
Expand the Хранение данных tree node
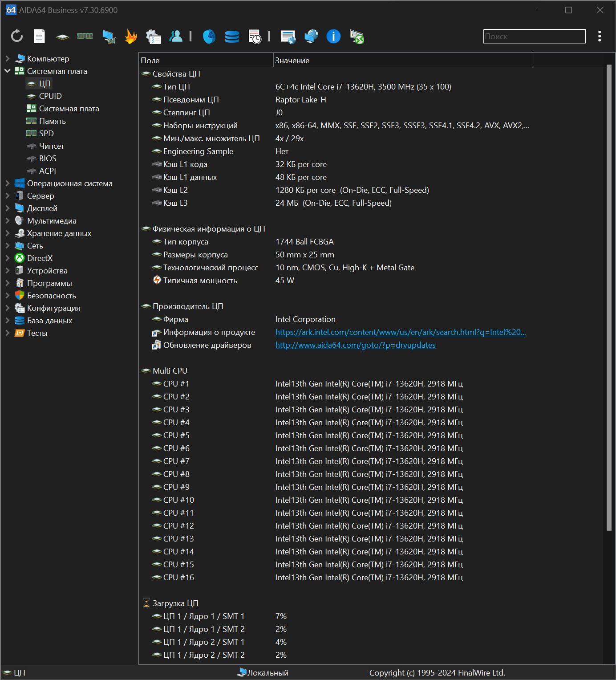8,233
